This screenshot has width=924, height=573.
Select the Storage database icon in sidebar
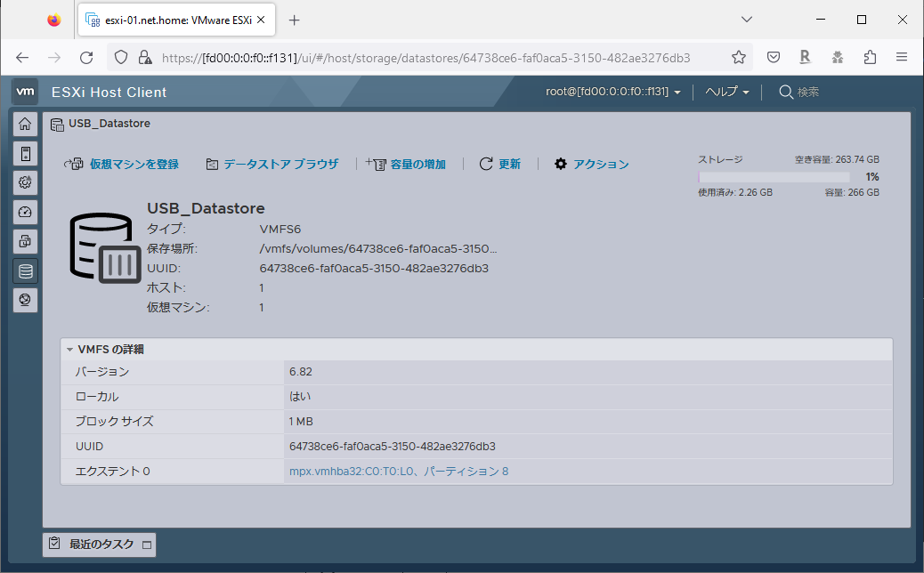[25, 270]
